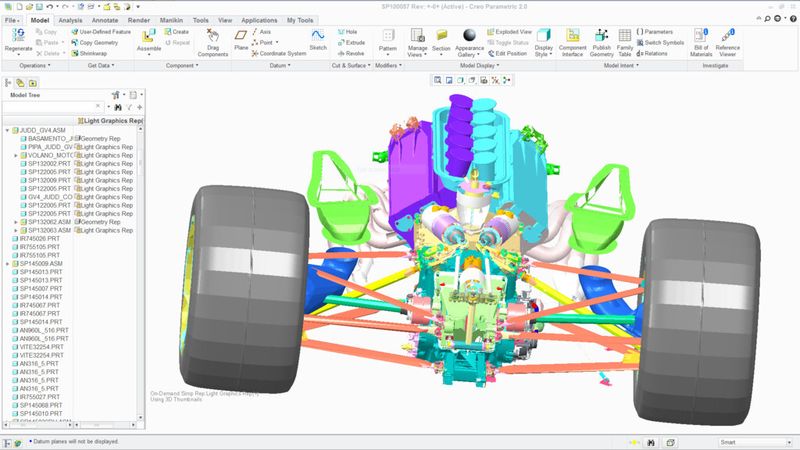The image size is (800, 450).
Task: Switch to the Applications tab
Action: [x=259, y=20]
